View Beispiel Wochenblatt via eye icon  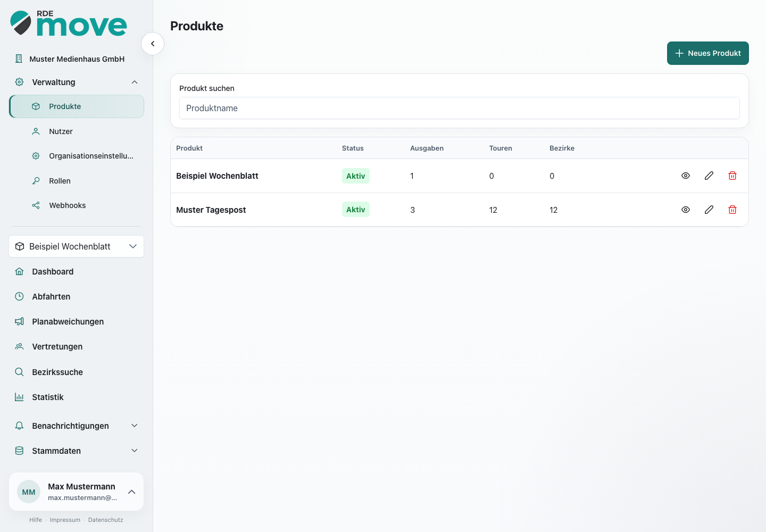[686, 176]
